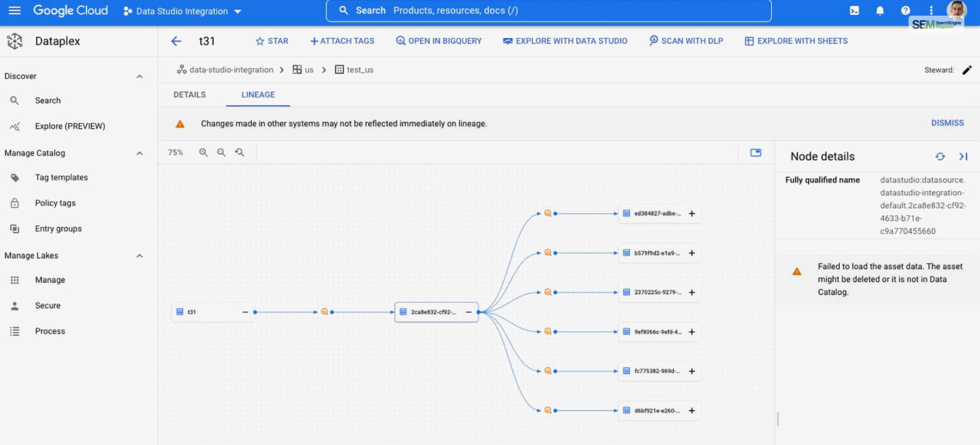Viewport: 980px width, 445px height.
Task: Click process icon leading to d6bf921e node
Action: click(548, 410)
